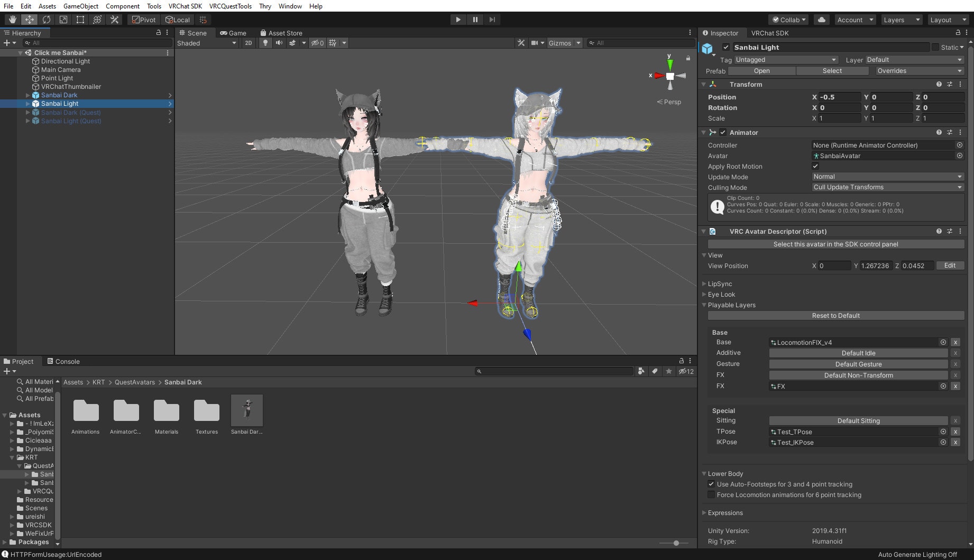This screenshot has height=560, width=974.
Task: Pause the game playback
Action: coord(475,20)
